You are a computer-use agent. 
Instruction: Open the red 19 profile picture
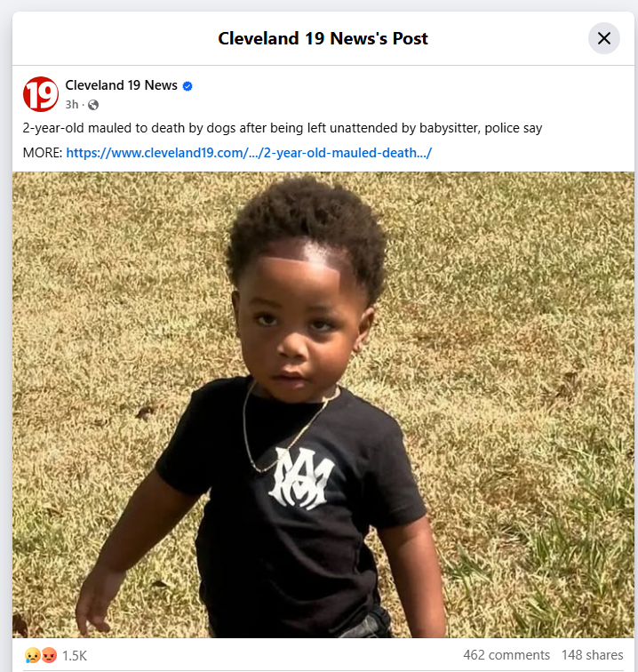41,94
